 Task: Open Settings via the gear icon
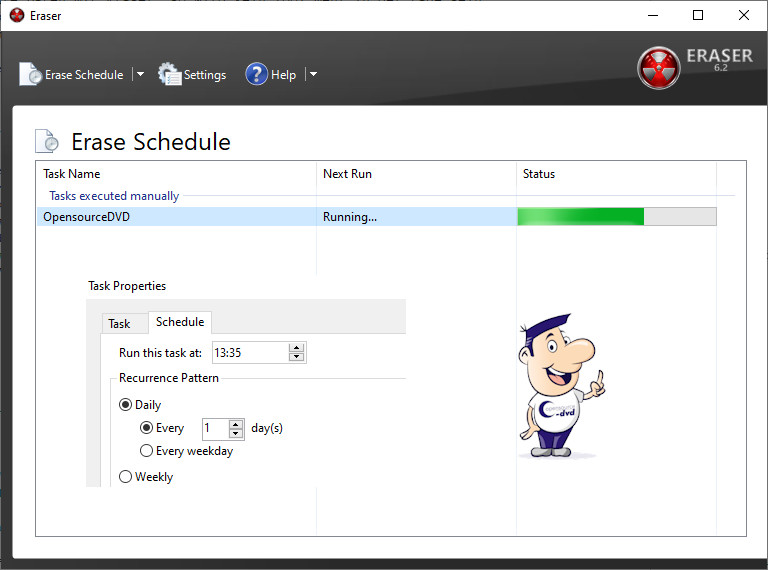(x=170, y=74)
